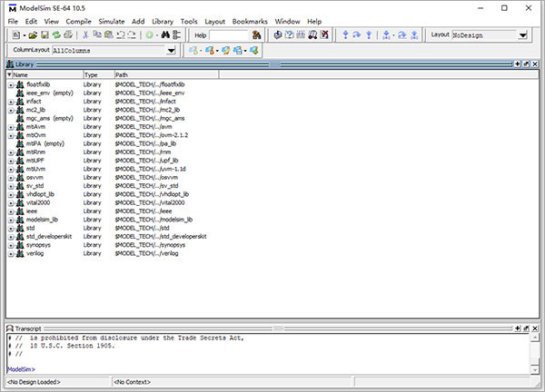Zoom the Transcript panel with plus button
The height and width of the screenshot is (392, 545).
pos(518,328)
